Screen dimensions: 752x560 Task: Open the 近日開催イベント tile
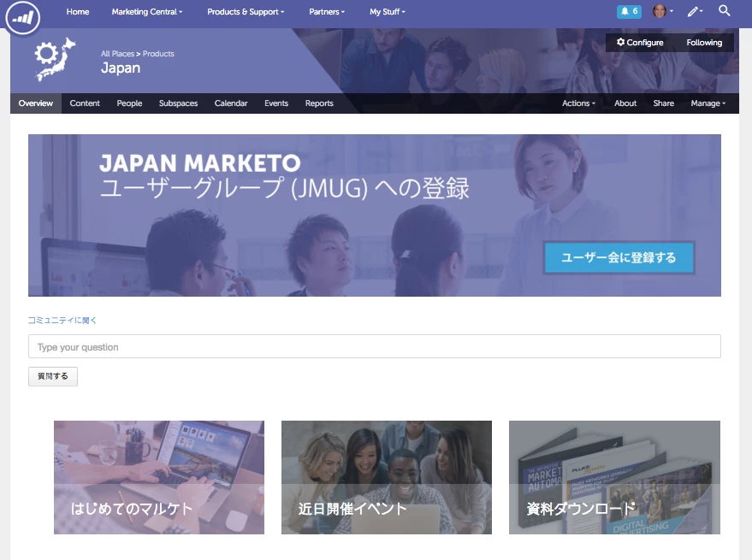point(387,478)
